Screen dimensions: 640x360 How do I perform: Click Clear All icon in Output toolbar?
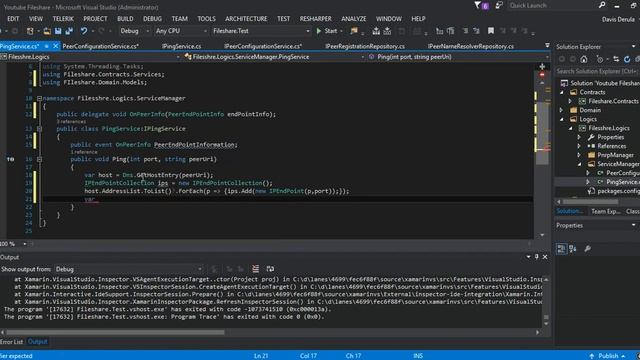[x=255, y=269]
